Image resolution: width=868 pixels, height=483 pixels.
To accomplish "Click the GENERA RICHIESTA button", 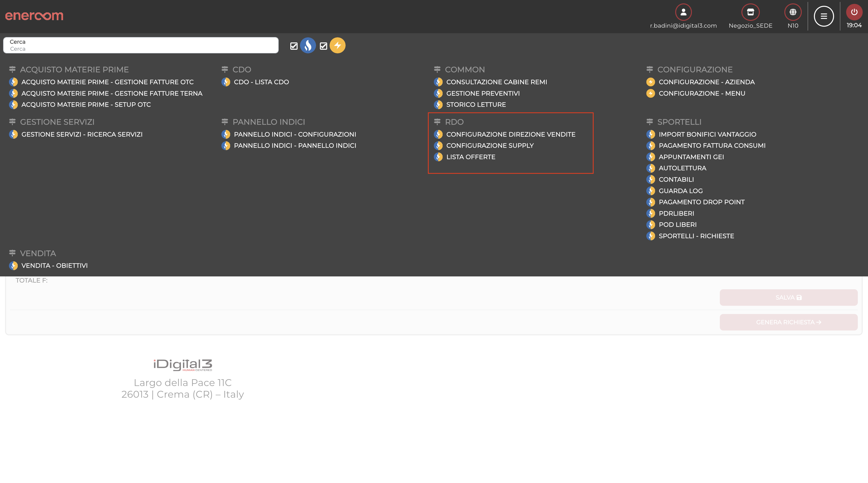I will pyautogui.click(x=788, y=322).
